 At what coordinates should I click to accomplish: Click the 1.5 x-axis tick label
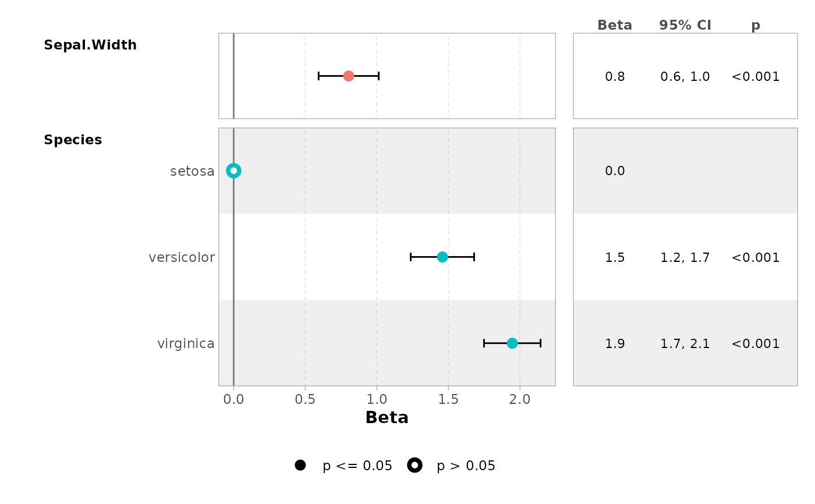coord(448,399)
